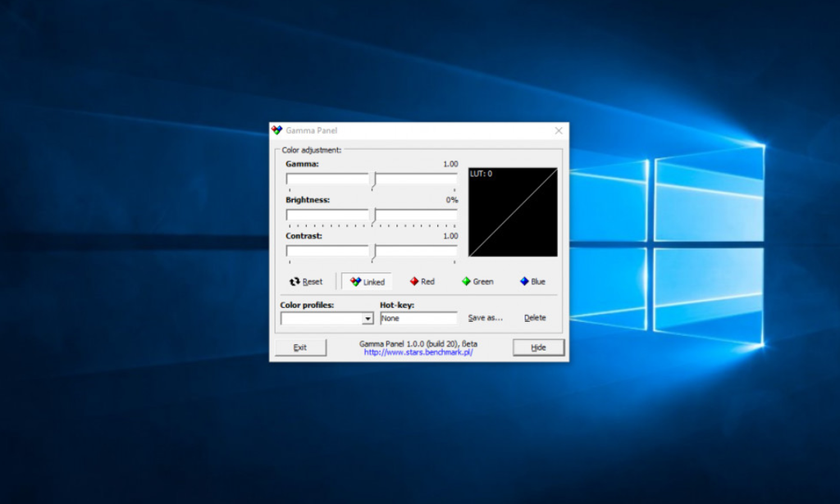Click the Hide button

(538, 347)
